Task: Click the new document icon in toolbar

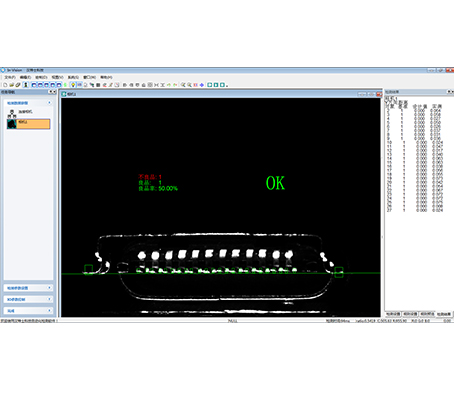Action: 5,85
